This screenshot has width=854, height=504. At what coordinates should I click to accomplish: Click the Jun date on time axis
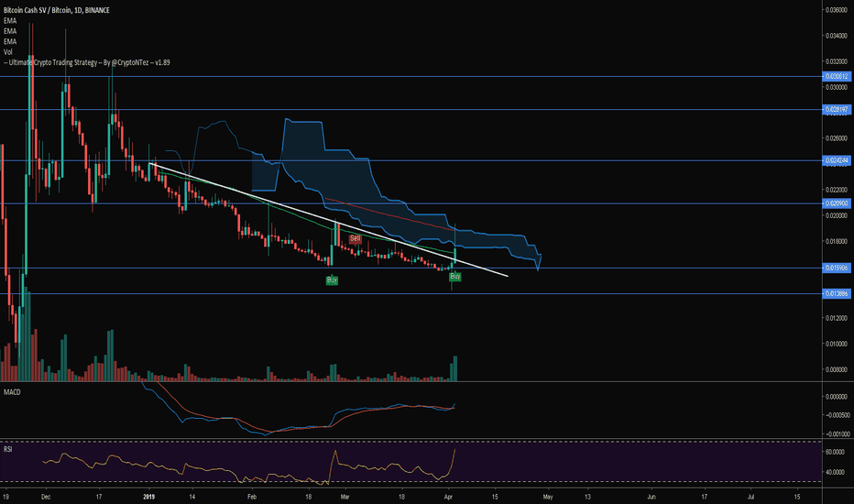tap(651, 497)
